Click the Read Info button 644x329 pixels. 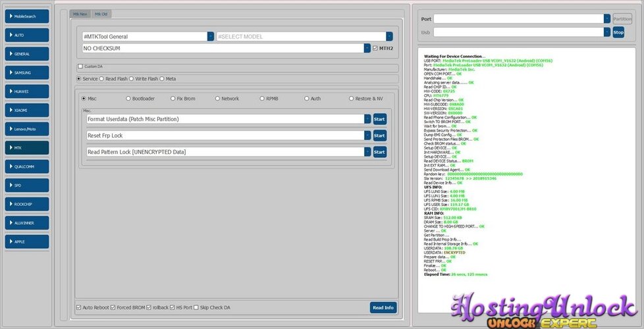pyautogui.click(x=383, y=308)
